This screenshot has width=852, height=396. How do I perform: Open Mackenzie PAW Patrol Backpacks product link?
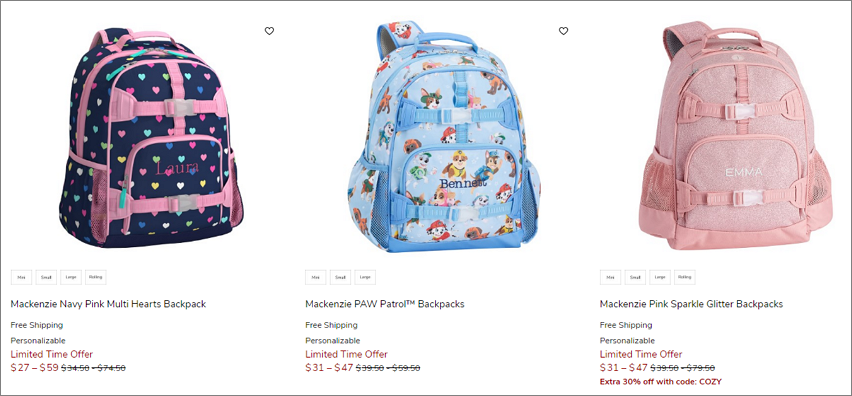point(385,304)
